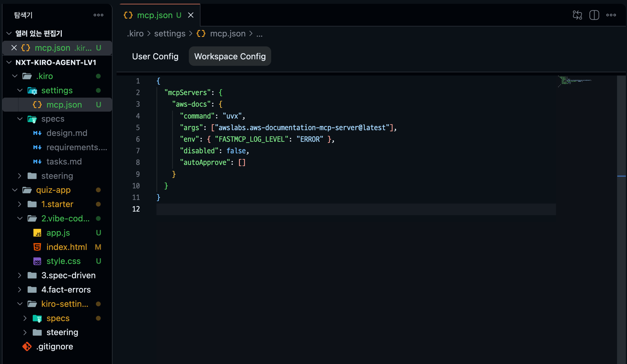Click the markdown icon beside requirements file
The width and height of the screenshot is (627, 364).
(37, 147)
